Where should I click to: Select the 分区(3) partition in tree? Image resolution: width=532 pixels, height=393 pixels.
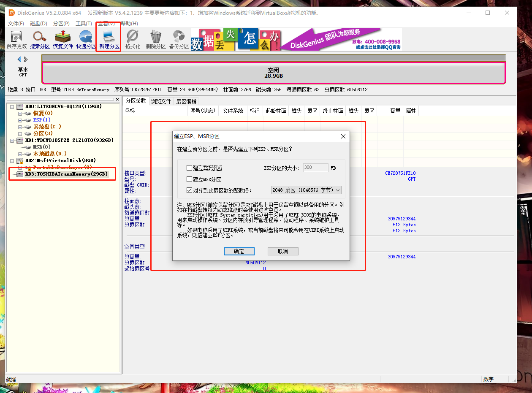tap(43, 134)
